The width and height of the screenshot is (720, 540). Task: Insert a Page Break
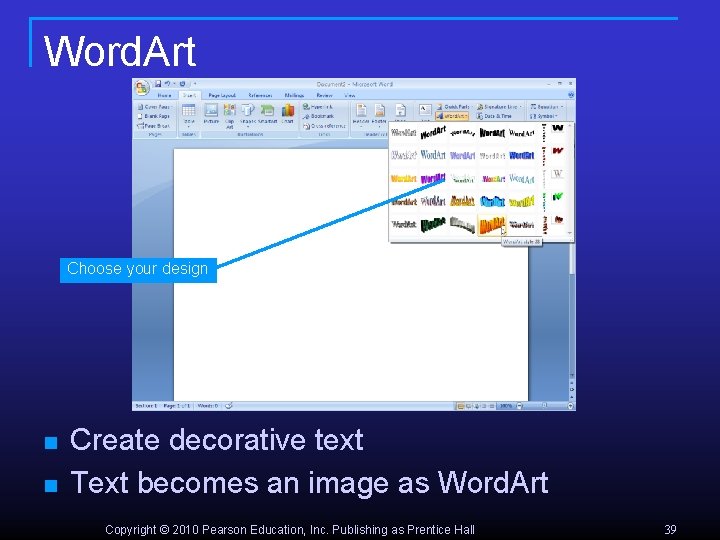tap(154, 126)
